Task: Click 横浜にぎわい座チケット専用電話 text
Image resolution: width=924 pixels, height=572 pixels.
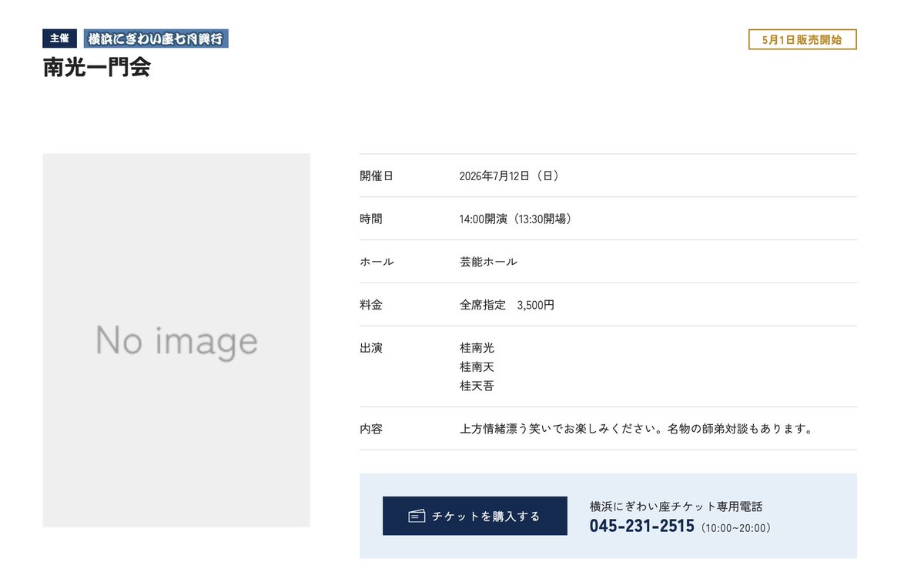Action: [676, 507]
